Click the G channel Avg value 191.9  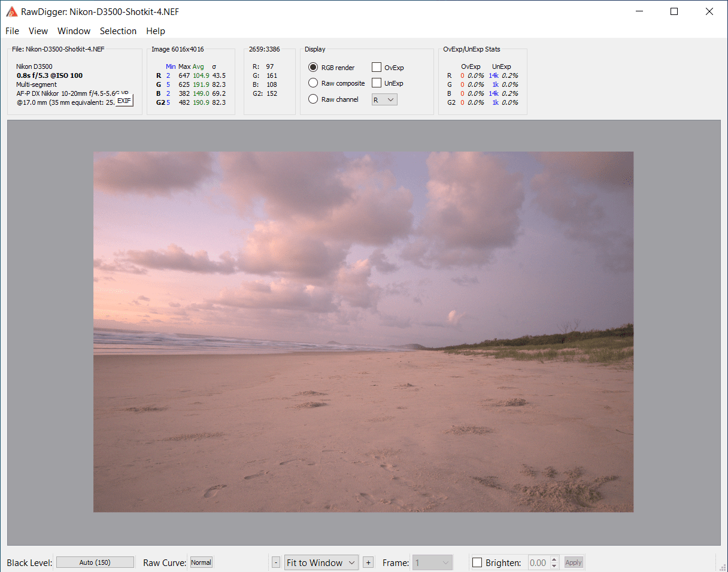tap(201, 84)
